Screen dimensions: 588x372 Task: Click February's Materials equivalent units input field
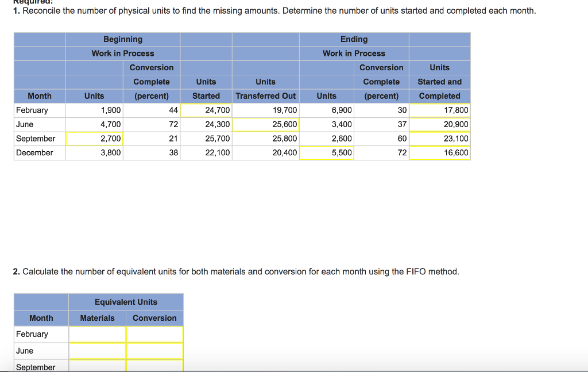point(98,334)
